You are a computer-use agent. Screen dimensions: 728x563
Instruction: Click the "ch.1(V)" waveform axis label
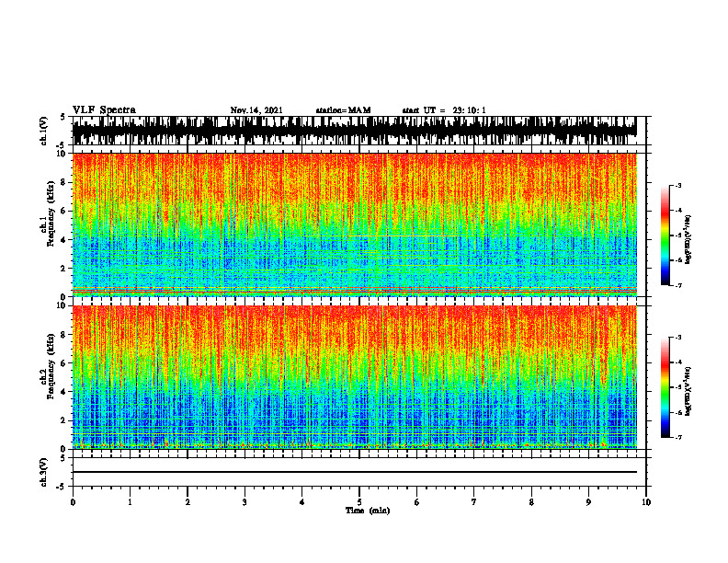click(x=43, y=131)
